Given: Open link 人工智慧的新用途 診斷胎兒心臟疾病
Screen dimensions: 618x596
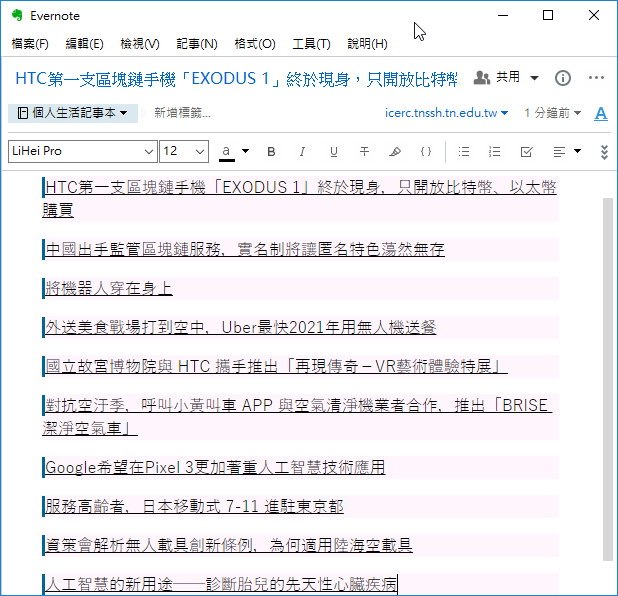Looking at the screenshot, I should (x=221, y=584).
